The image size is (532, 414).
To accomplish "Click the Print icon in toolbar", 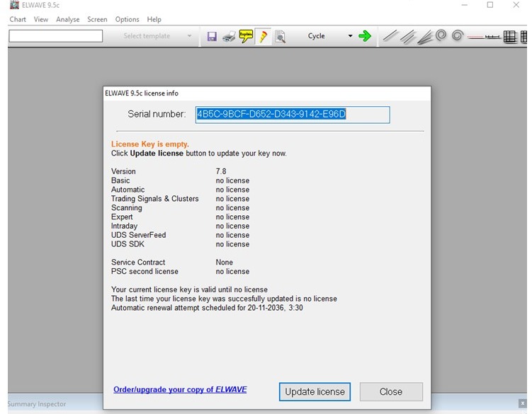I will click(229, 36).
